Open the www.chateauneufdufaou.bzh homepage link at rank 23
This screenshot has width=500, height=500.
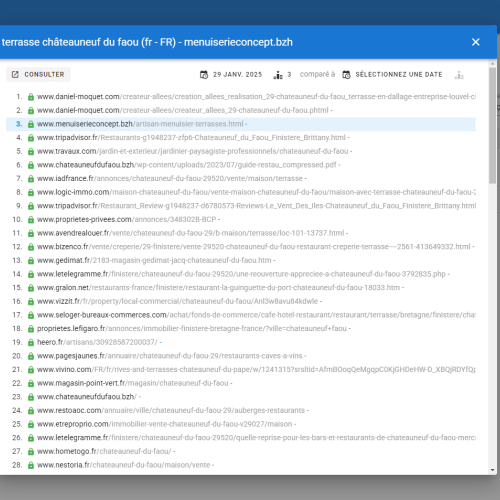pyautogui.click(x=87, y=397)
